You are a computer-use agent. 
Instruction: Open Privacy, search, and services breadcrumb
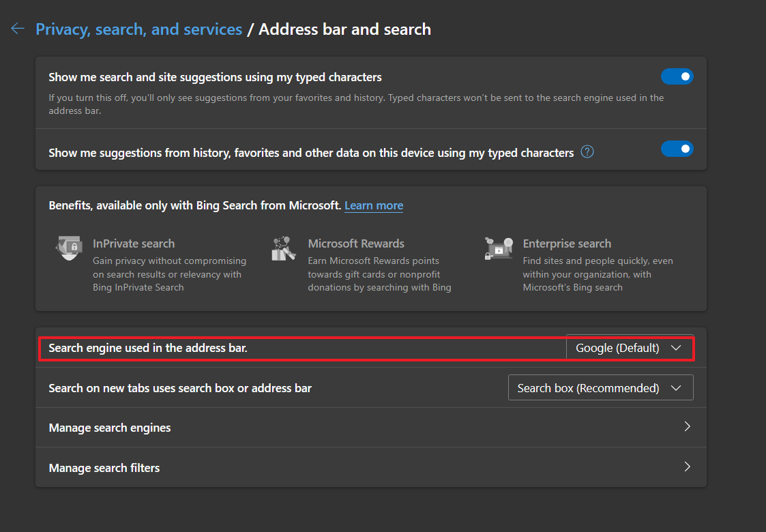coord(138,29)
